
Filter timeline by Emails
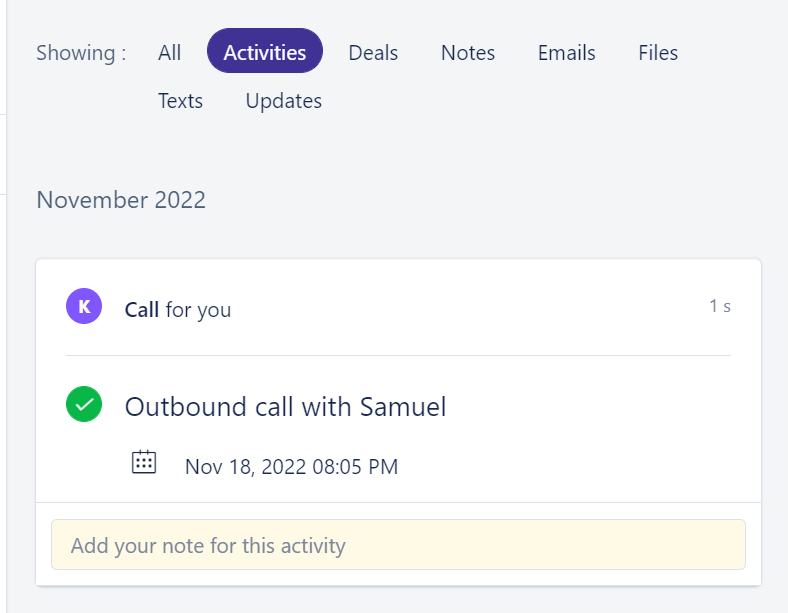pyautogui.click(x=567, y=53)
